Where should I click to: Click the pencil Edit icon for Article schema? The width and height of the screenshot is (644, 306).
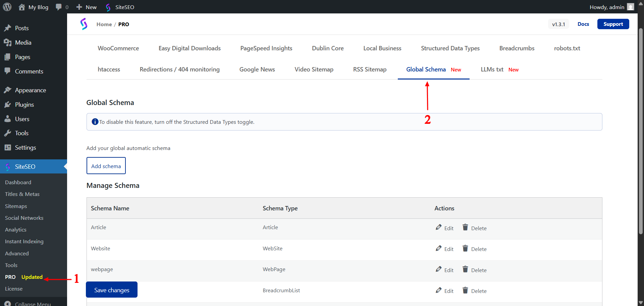438,227
